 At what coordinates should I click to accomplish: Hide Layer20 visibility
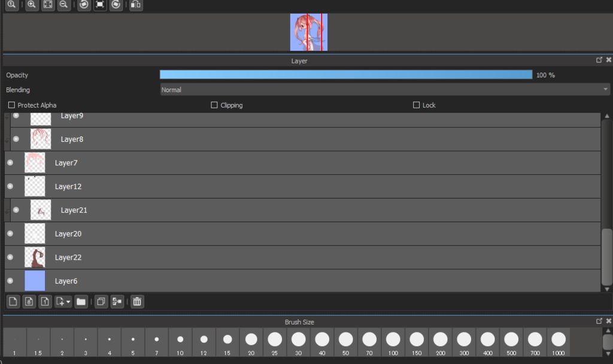(10, 234)
